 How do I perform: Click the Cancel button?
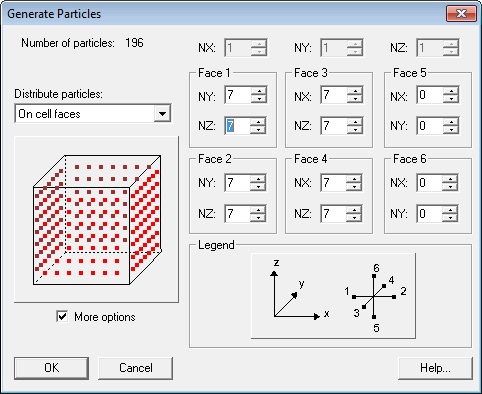tap(136, 368)
